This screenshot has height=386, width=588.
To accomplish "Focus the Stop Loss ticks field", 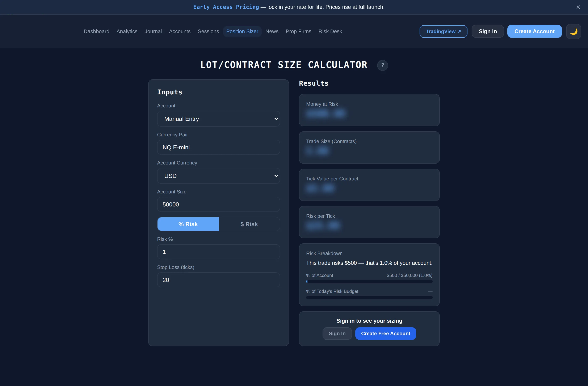I will (218, 280).
